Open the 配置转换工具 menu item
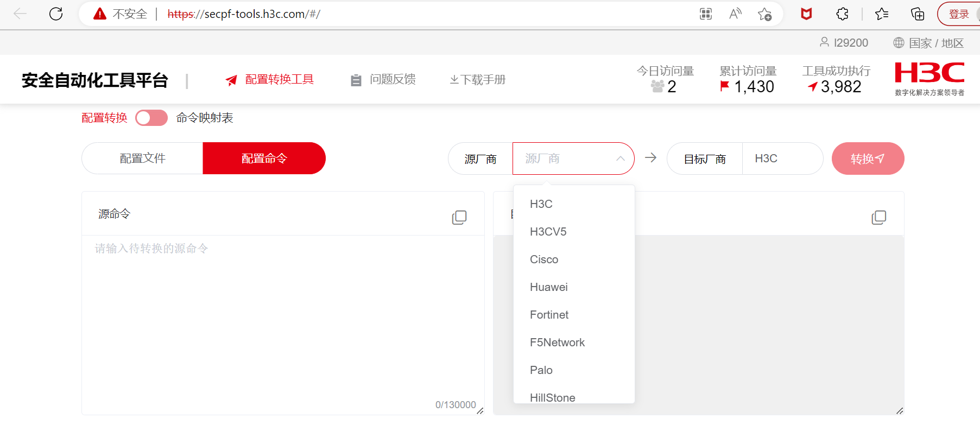Screen dimensions: 980x444 tap(270, 80)
